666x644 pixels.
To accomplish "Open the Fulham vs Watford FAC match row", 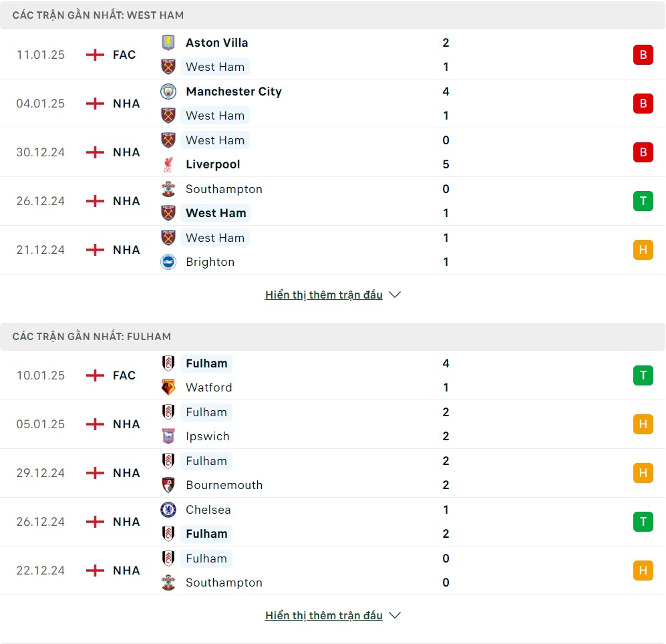I will 333,375.
